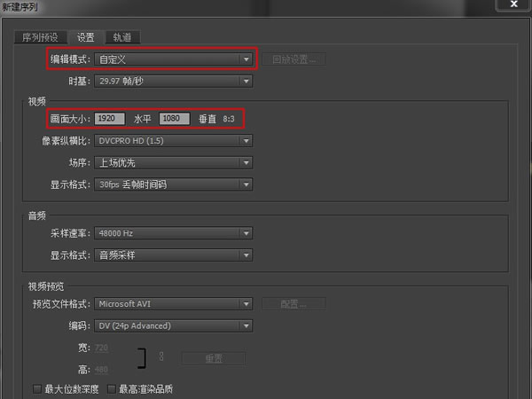Open the 预览文件格式 dropdown showing Microsoft AVI
Viewport: 532px width, 399px height.
click(x=174, y=304)
